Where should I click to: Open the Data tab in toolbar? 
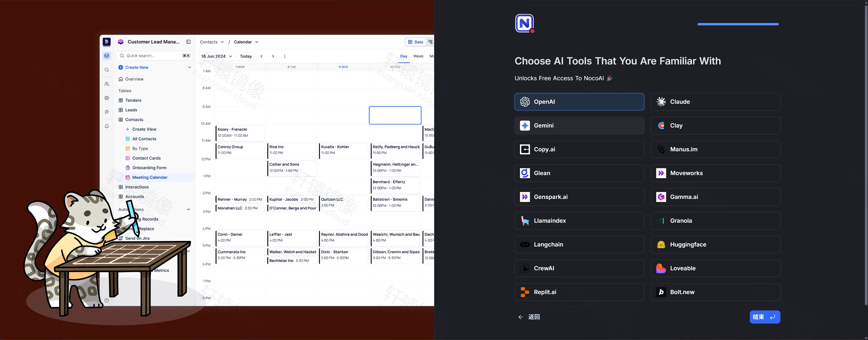(416, 42)
